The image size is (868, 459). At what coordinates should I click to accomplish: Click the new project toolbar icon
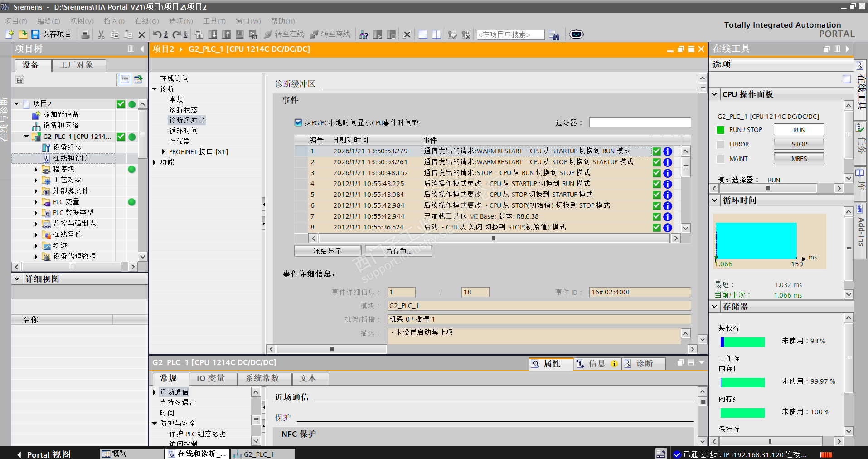tap(10, 34)
